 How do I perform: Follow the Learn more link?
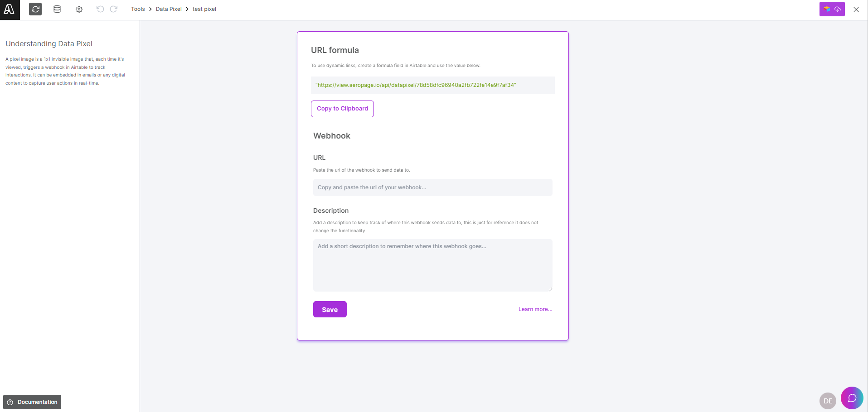click(x=535, y=309)
